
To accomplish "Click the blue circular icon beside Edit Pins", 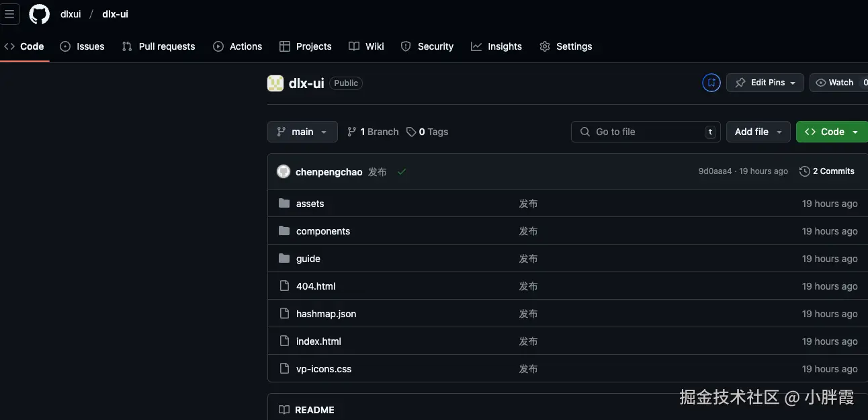I will pos(711,83).
